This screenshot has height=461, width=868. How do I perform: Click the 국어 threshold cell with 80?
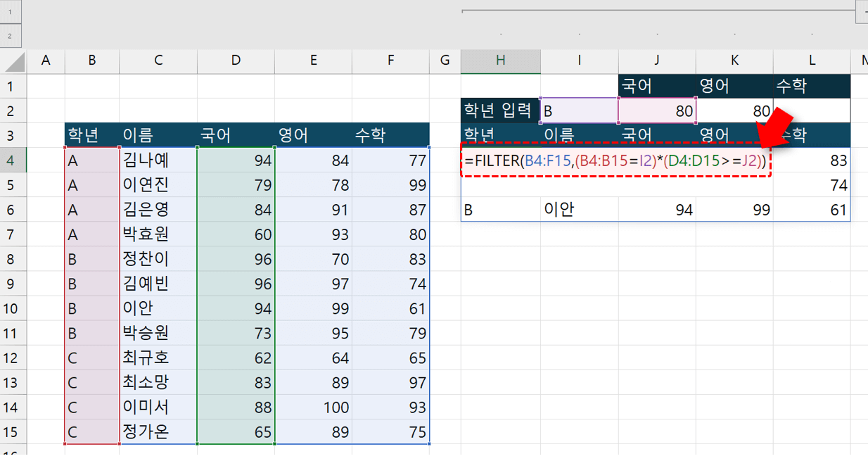tap(656, 110)
